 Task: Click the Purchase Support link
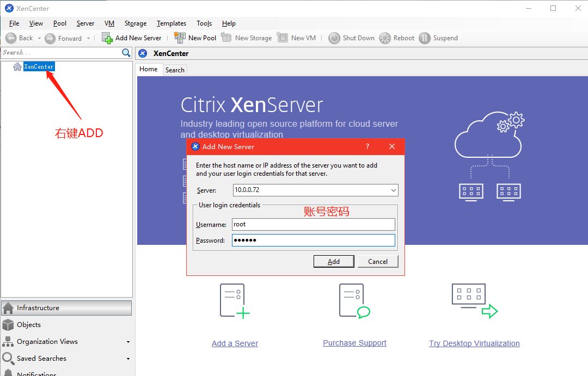pos(355,343)
